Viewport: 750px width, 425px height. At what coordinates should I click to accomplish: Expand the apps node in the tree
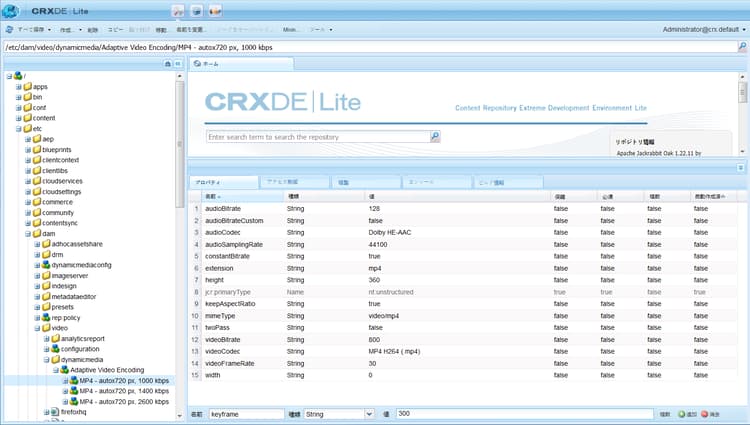point(19,87)
